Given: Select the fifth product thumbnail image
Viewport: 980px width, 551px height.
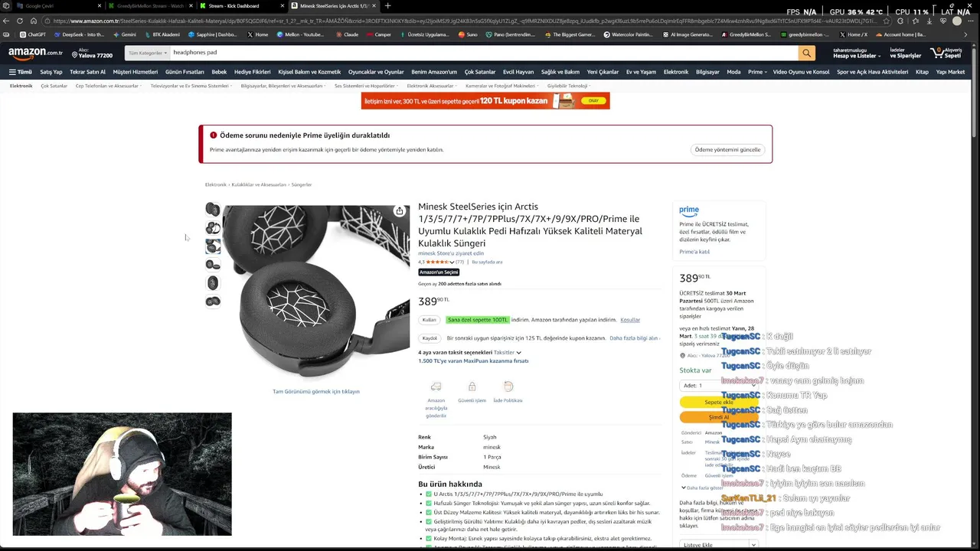Looking at the screenshot, I should [x=213, y=283].
